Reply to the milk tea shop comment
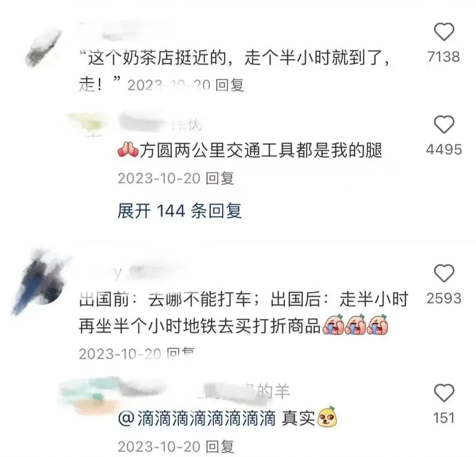The width and height of the screenshot is (476, 457). click(x=230, y=85)
